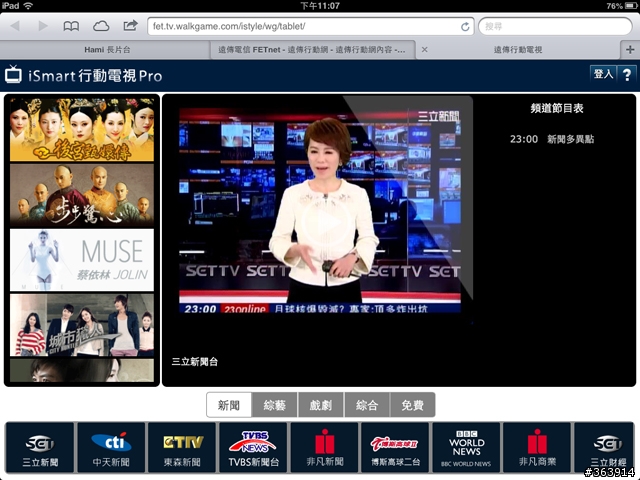
Task: Go back with Safari back arrow
Action: [15, 26]
